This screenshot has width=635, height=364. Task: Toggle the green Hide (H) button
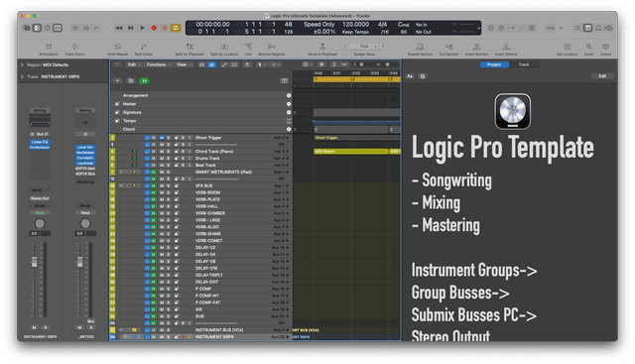pos(144,81)
